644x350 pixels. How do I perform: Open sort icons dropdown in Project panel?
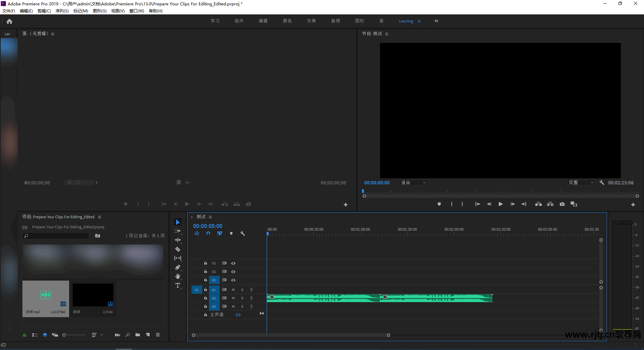click(97, 335)
